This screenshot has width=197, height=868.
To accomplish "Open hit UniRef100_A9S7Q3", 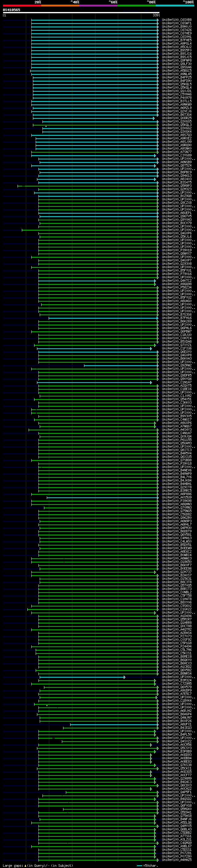I will [x=177, y=135].
